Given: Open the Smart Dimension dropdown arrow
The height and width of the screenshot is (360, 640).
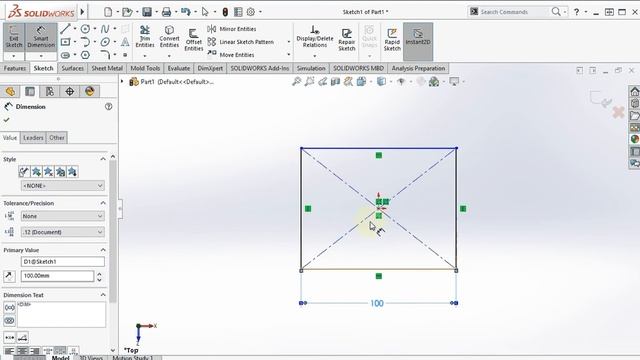Looking at the screenshot, I should coord(41,56).
